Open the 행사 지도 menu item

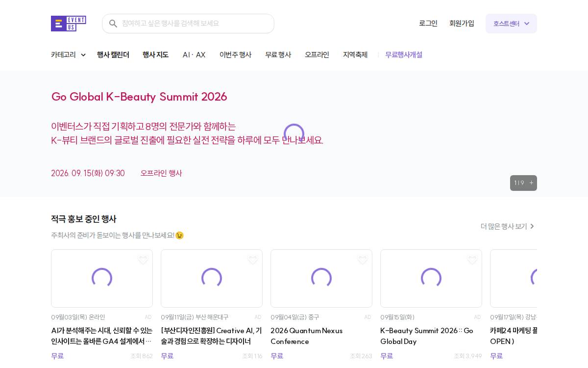tap(155, 55)
